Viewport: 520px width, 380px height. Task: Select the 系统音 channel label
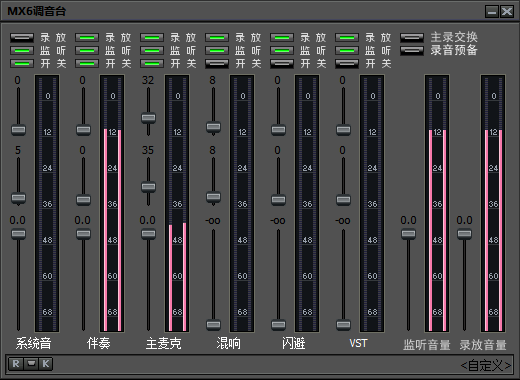pos(33,343)
